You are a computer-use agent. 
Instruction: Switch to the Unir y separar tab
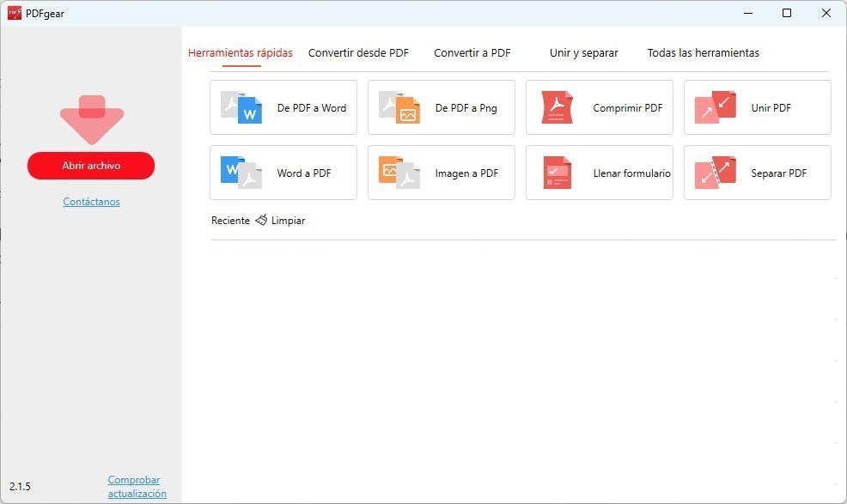(x=583, y=52)
